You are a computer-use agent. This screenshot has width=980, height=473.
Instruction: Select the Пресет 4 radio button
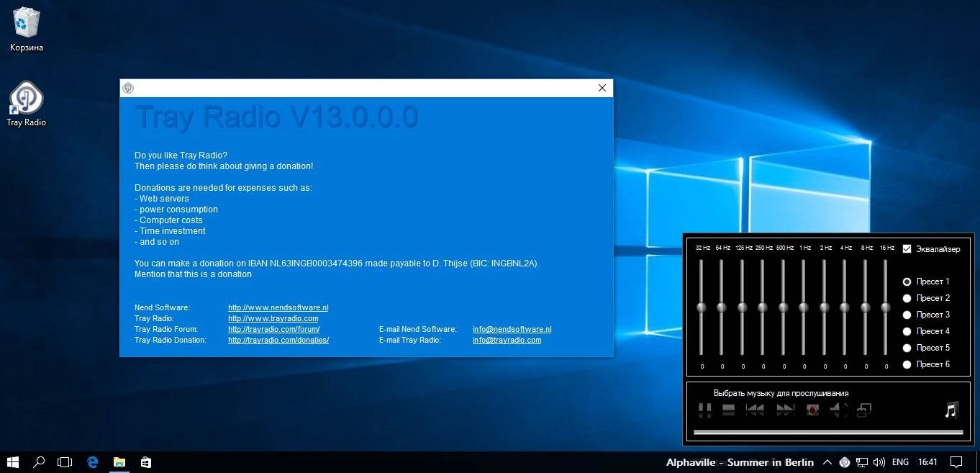(907, 331)
